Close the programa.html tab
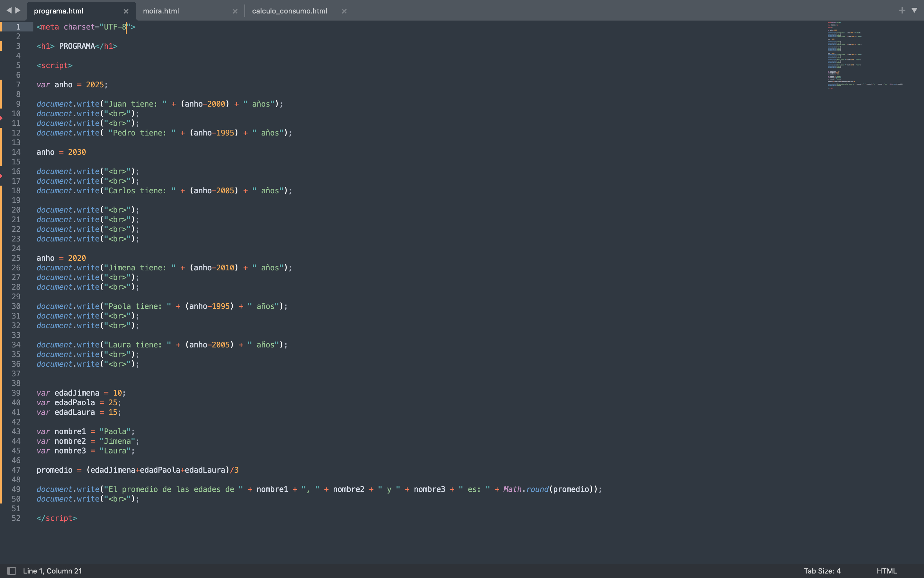Image resolution: width=924 pixels, height=578 pixels. click(x=126, y=12)
